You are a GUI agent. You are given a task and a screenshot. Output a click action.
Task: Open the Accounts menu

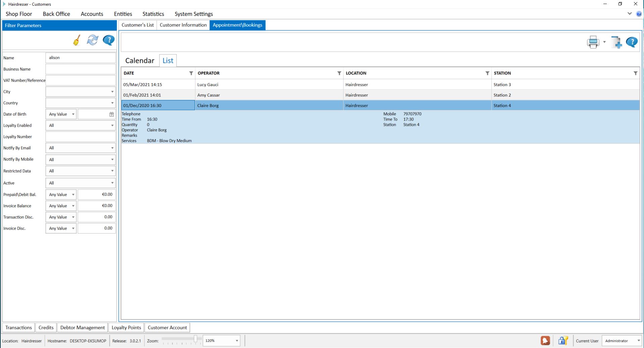pos(92,14)
